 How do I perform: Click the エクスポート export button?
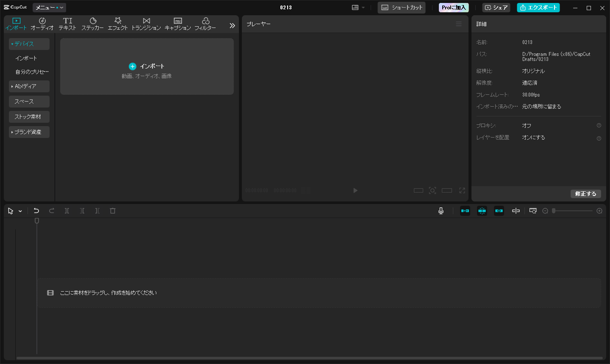click(538, 8)
